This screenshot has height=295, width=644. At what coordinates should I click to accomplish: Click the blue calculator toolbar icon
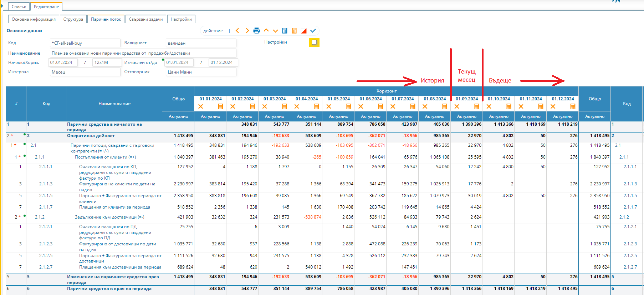tap(285, 31)
